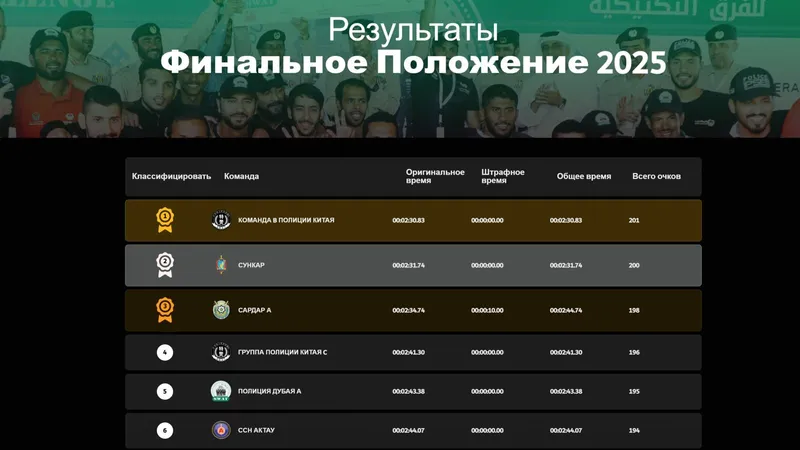
Task: Click the bronze third-place medal icon
Action: click(x=165, y=310)
